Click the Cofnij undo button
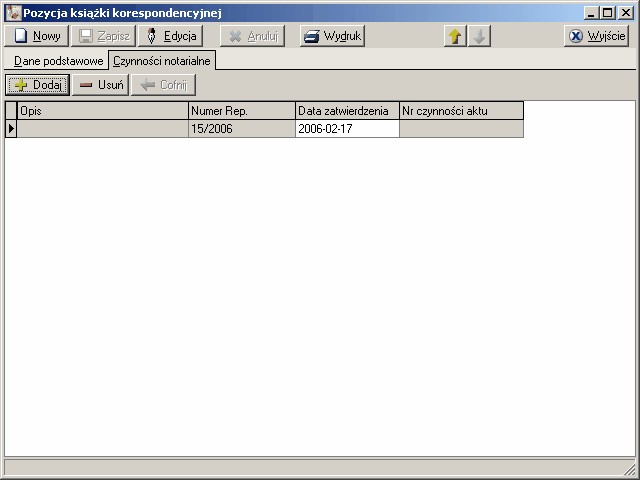The image size is (640, 480). coord(163,85)
